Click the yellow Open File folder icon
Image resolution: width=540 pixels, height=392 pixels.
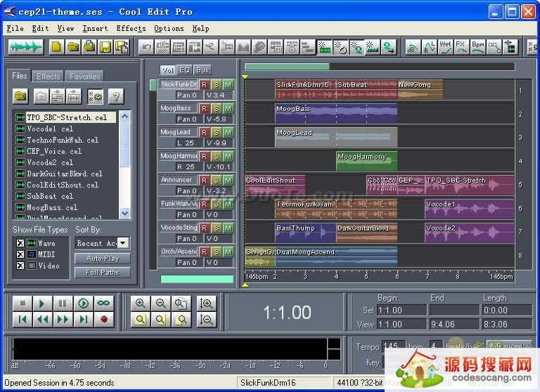point(21,96)
